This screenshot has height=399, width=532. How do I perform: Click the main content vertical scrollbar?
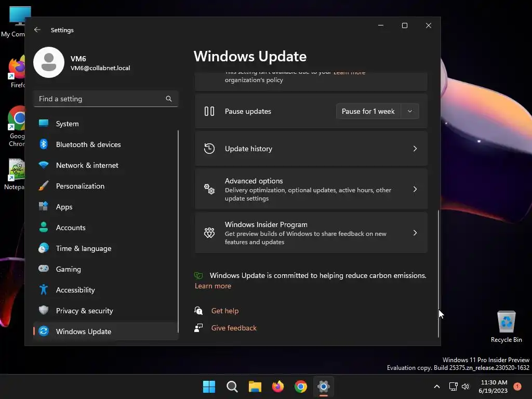[x=438, y=273]
